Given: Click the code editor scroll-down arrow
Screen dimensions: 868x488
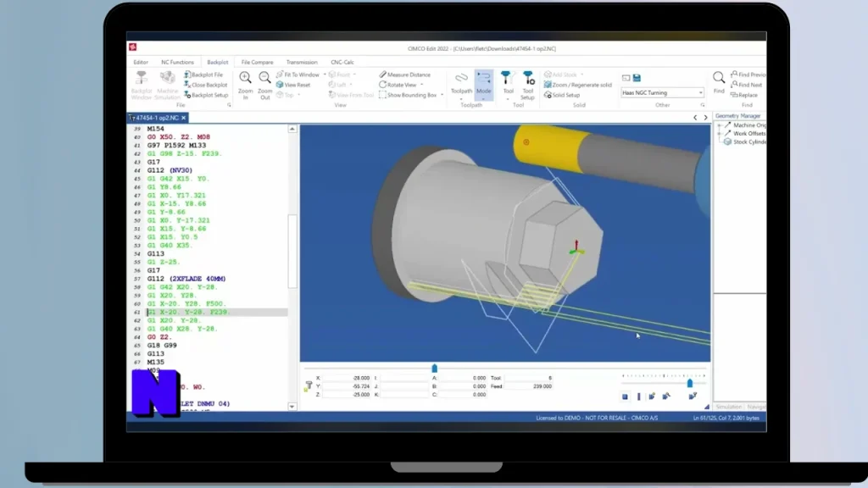Looking at the screenshot, I should pos(292,407).
